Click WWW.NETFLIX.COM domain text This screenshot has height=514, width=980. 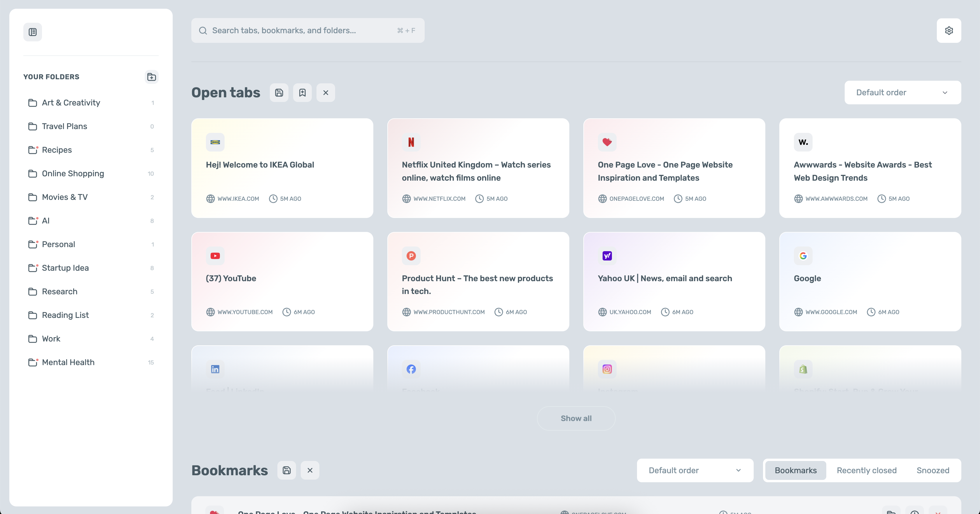[440, 199]
